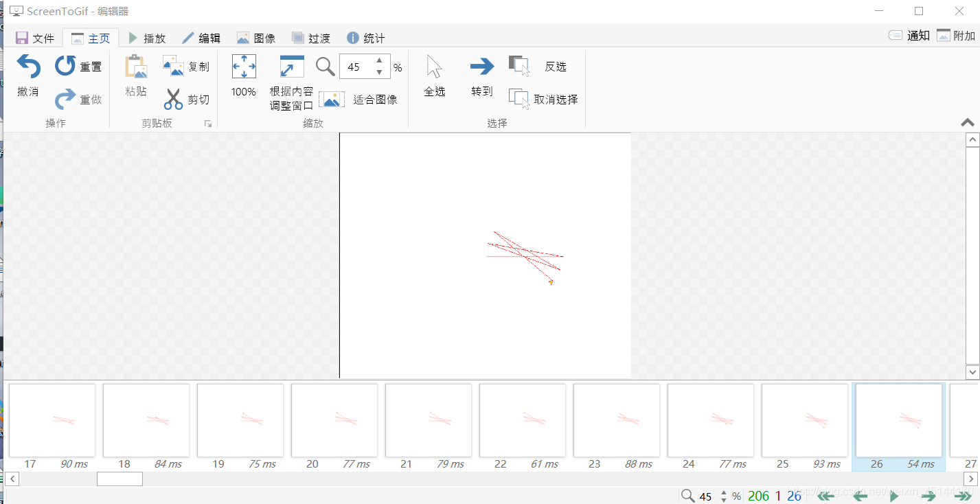Click the Fit Image (适合图像) icon
Screen dimensions: 980x504
(x=332, y=99)
